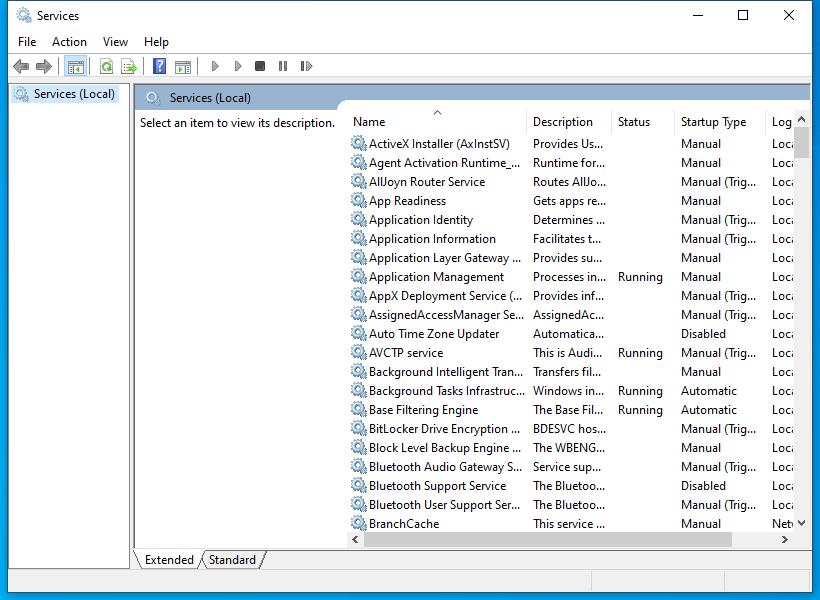Image resolution: width=820 pixels, height=600 pixels.
Task: Open the Help toolbar icon
Action: [160, 66]
